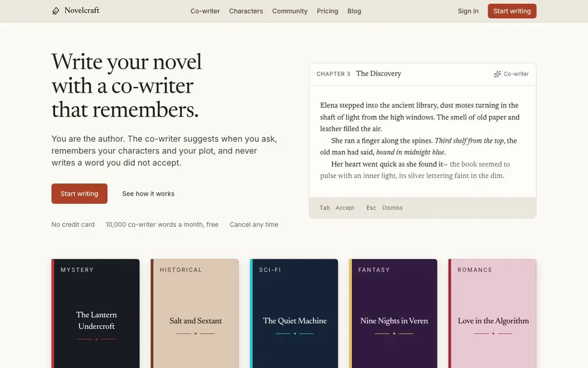Viewport: 588px width, 368px height.
Task: Click the CHAPTER 3 label
Action: (333, 74)
